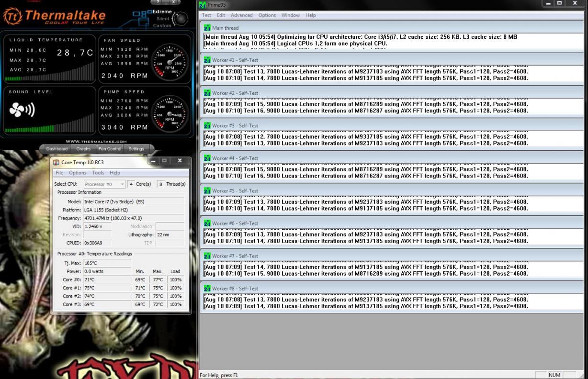Open the Thermaltake Fan Control tab
588x379 pixels.
110,149
